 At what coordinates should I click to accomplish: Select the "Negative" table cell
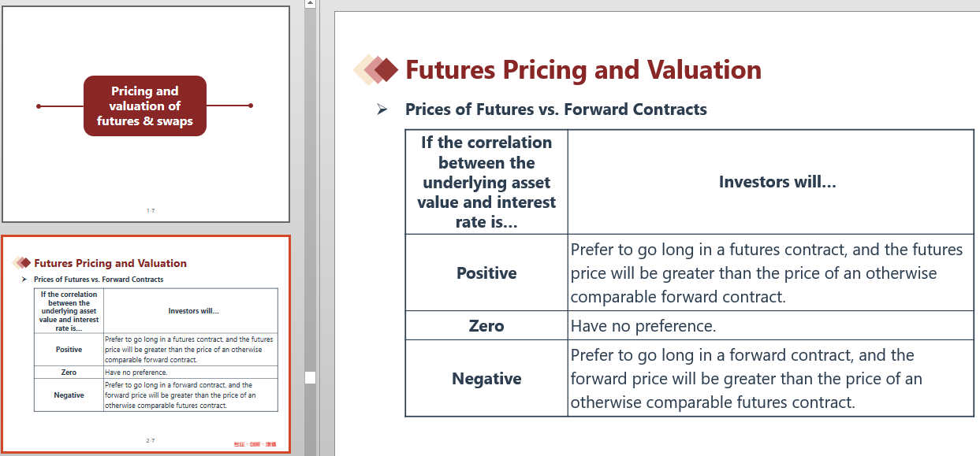pos(486,379)
